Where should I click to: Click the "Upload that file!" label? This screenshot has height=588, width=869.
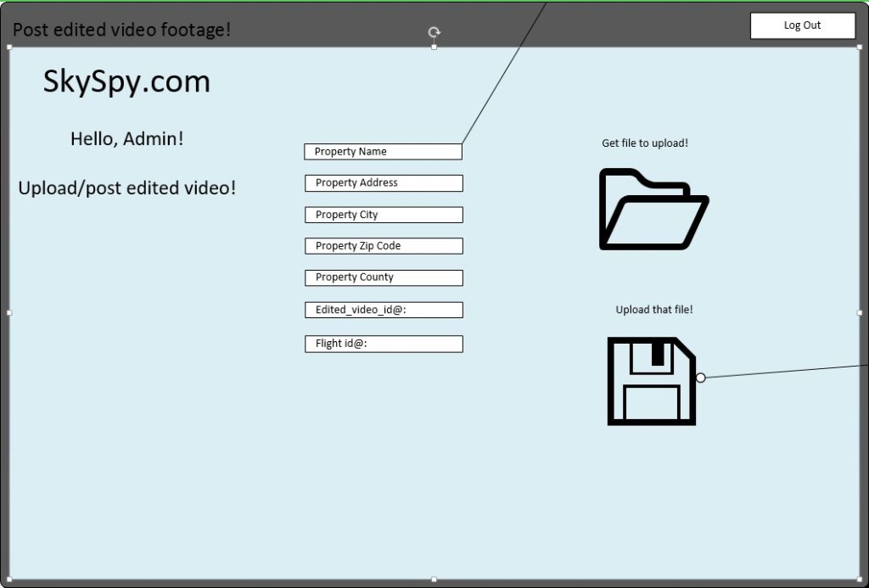coord(653,310)
